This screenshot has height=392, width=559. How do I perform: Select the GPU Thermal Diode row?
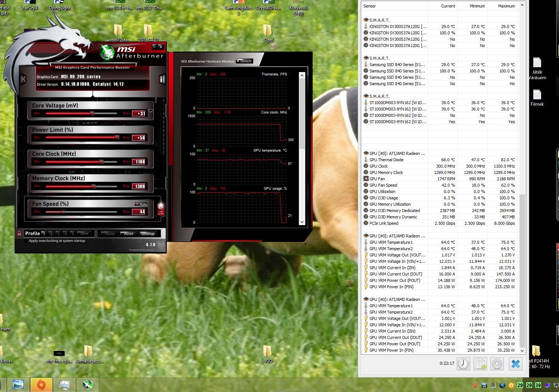click(x=440, y=160)
